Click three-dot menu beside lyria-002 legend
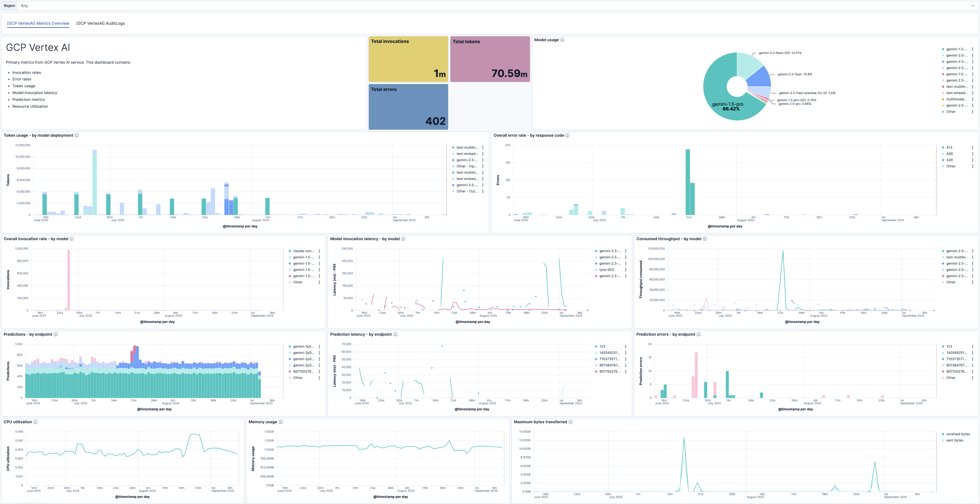 pos(625,270)
